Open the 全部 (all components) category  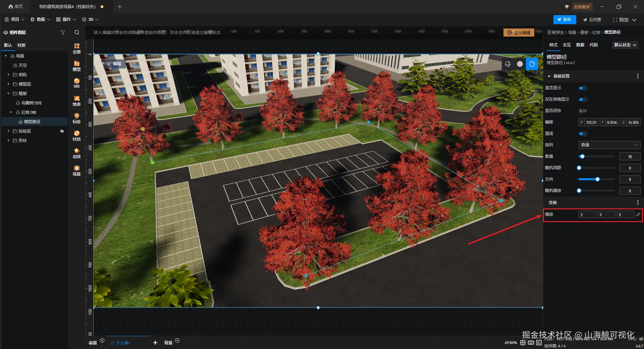pyautogui.click(x=77, y=48)
